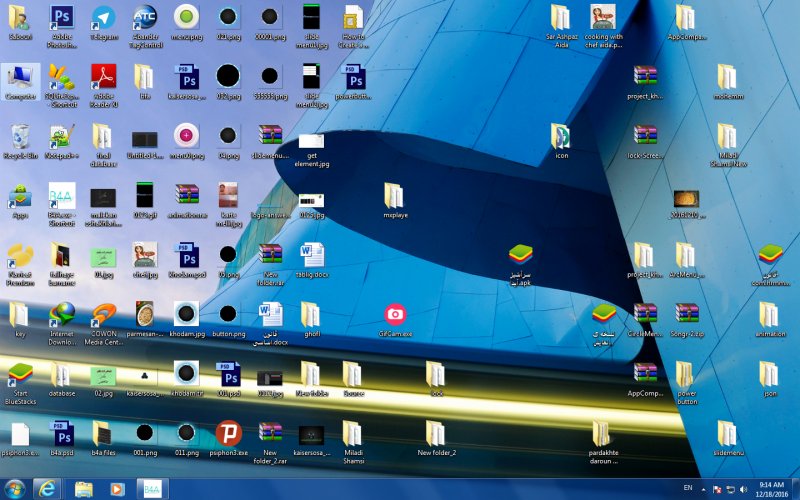
Task: Open the COWON Media Center shortcut
Action: pyautogui.click(x=103, y=316)
